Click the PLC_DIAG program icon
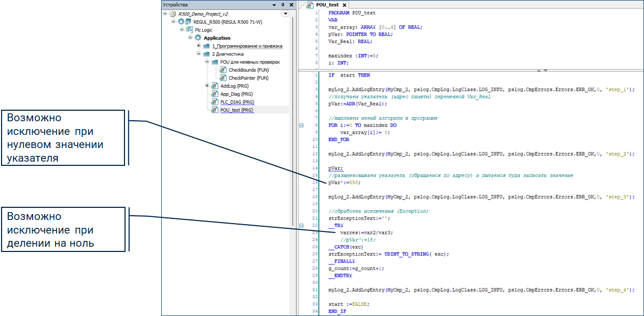644x316 pixels. point(215,102)
